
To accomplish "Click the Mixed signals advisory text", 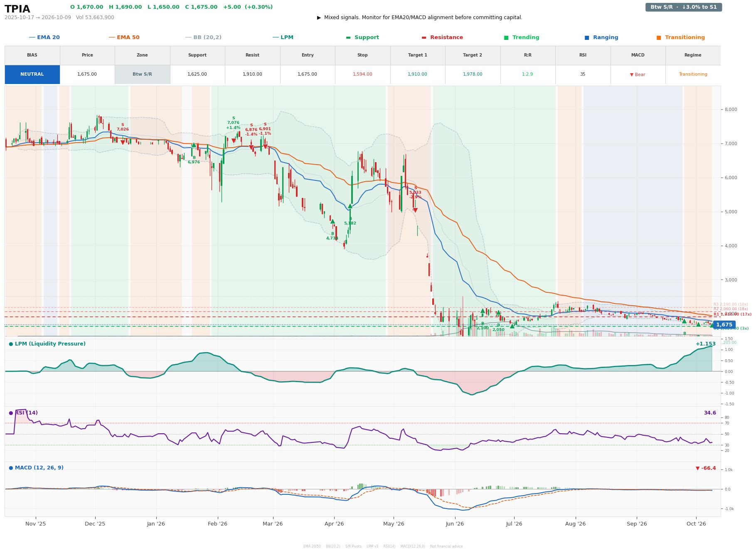I will coord(420,17).
